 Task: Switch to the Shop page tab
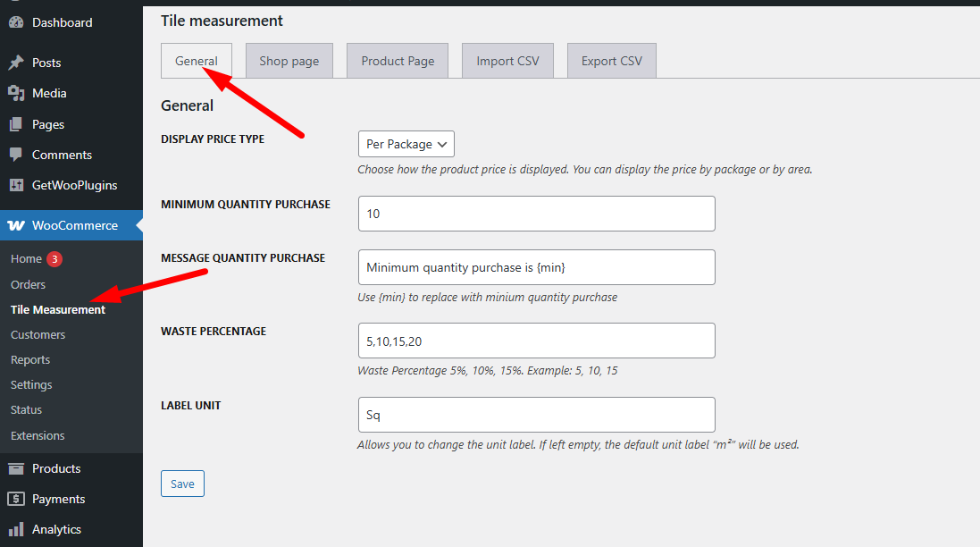coord(289,61)
